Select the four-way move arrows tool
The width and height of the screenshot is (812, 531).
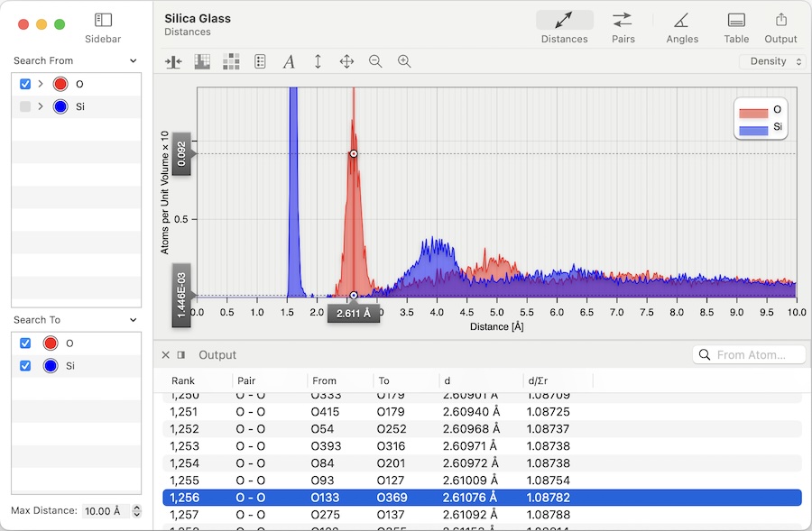pyautogui.click(x=346, y=61)
